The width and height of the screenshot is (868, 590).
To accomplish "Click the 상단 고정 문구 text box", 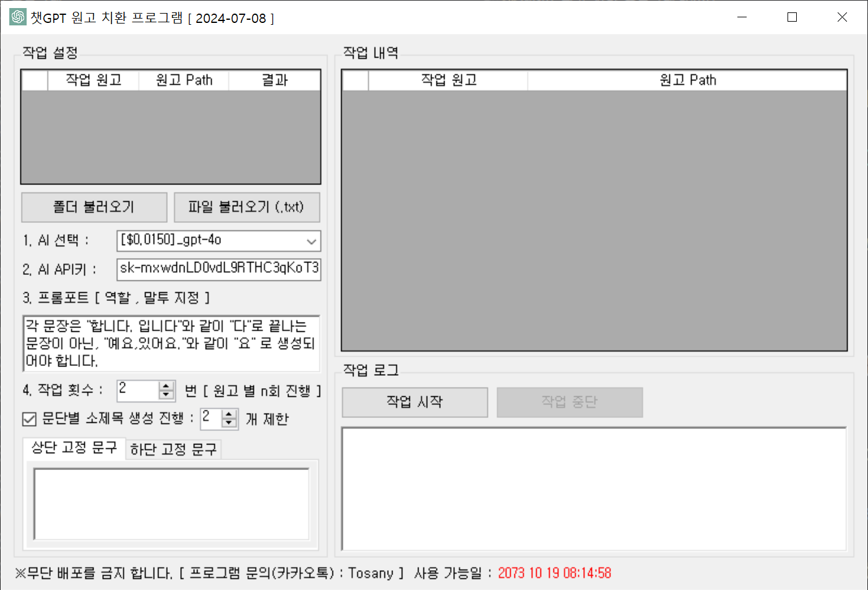I will pyautogui.click(x=171, y=504).
